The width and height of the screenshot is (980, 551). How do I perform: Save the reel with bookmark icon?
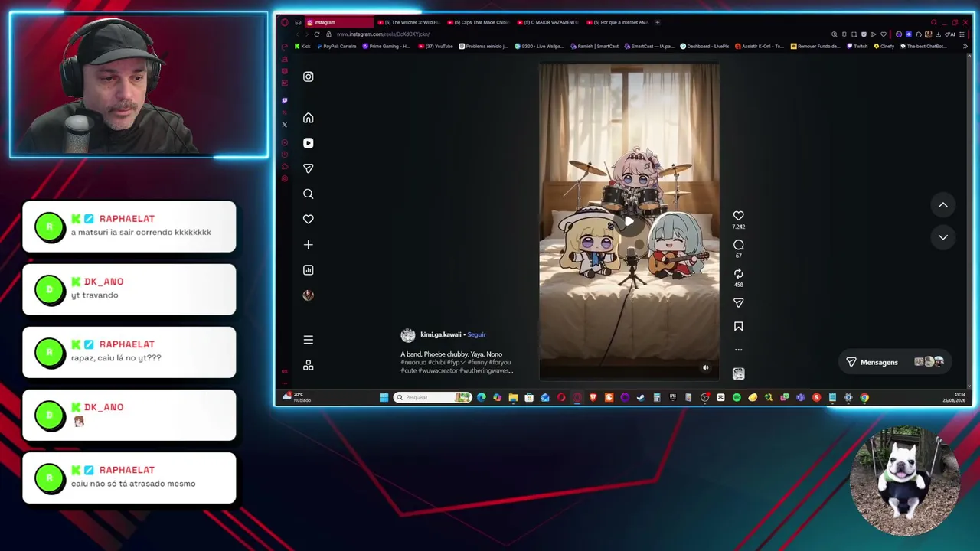click(x=738, y=327)
